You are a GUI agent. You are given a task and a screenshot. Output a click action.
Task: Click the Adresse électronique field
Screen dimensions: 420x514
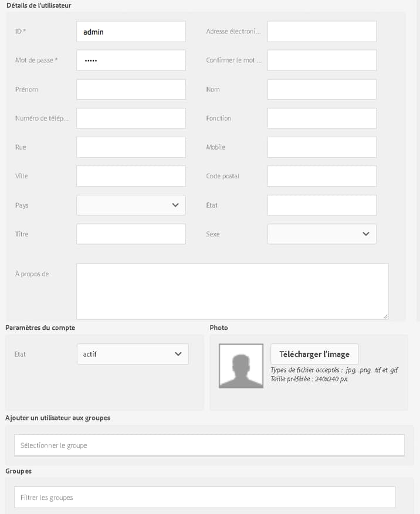tap(321, 32)
